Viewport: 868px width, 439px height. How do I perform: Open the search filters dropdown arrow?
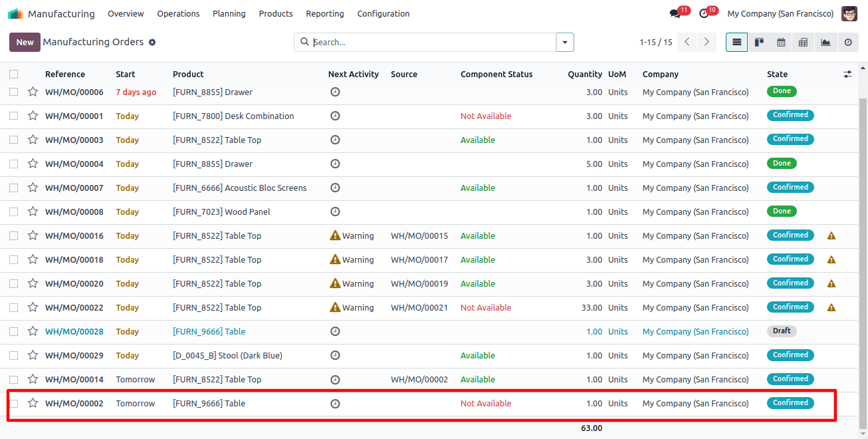[565, 42]
